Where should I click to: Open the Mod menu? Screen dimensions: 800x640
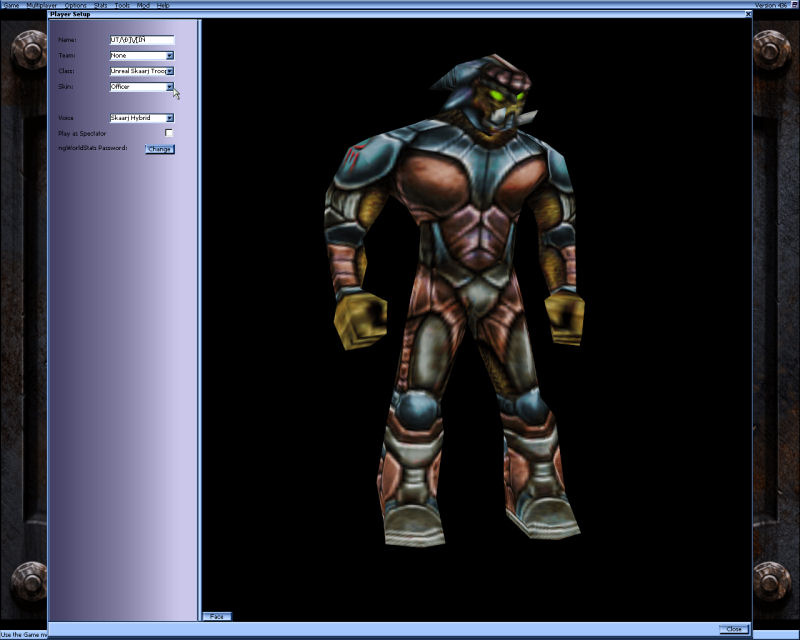click(x=143, y=4)
